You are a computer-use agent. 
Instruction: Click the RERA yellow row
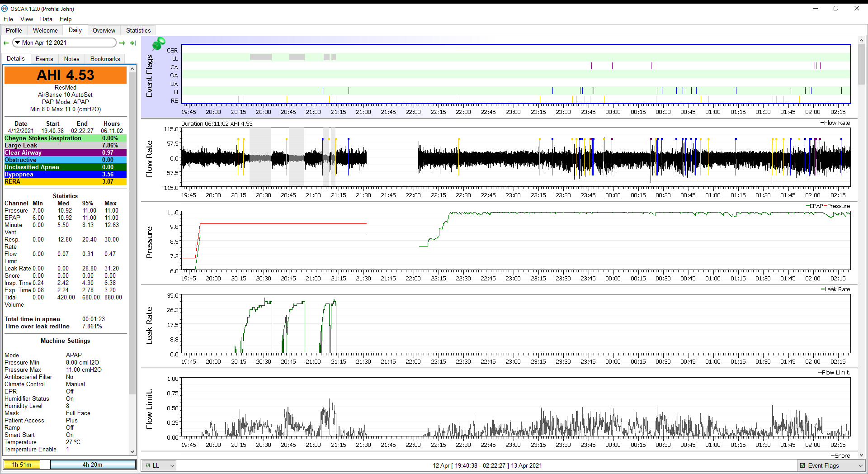tap(66, 181)
